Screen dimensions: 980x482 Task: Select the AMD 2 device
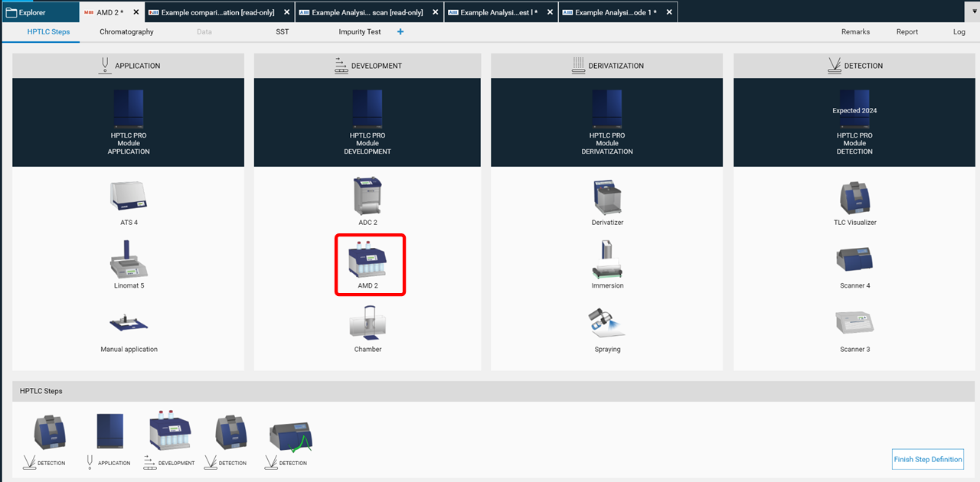point(370,264)
